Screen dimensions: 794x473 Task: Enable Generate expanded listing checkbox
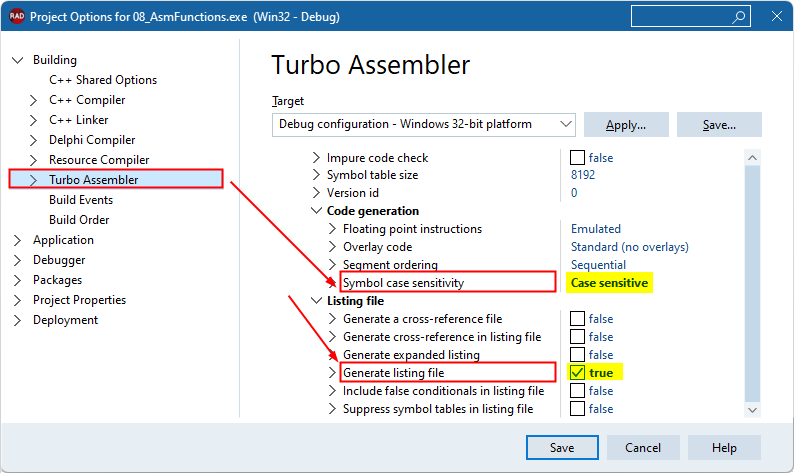[x=577, y=354]
